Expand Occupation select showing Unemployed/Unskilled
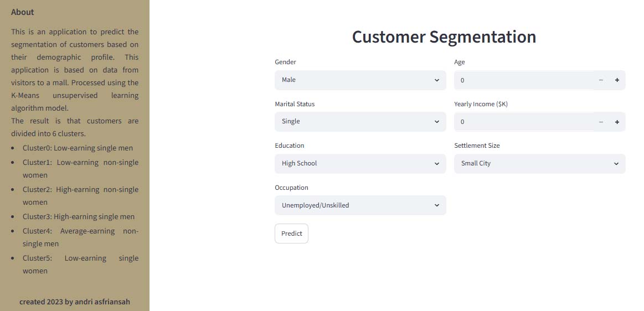 360,205
